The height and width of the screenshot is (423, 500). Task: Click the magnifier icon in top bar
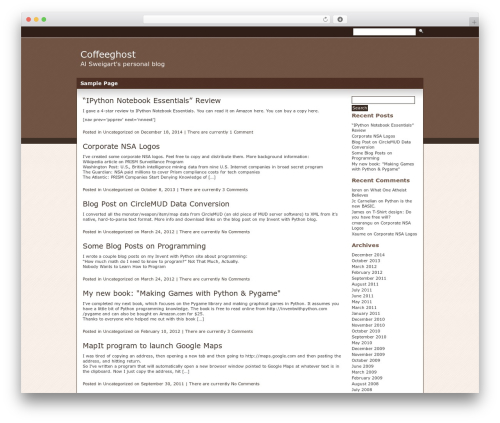(x=421, y=31)
